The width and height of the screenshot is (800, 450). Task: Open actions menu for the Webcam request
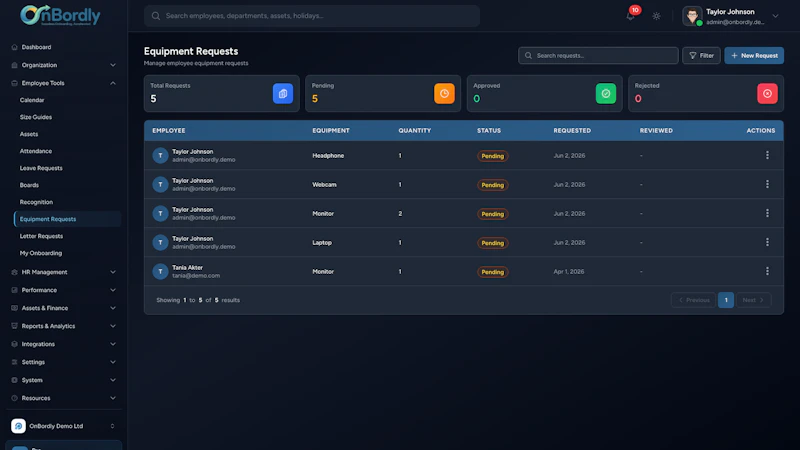[767, 184]
